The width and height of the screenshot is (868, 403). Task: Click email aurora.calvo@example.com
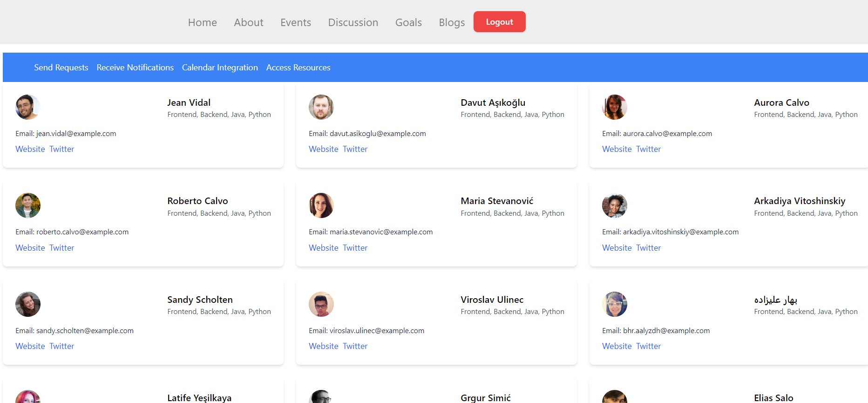(668, 134)
